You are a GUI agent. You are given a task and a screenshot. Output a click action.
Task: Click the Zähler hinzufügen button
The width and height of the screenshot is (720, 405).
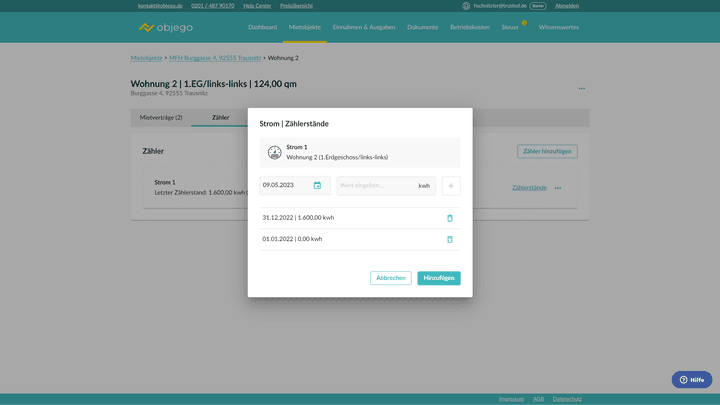[547, 151]
